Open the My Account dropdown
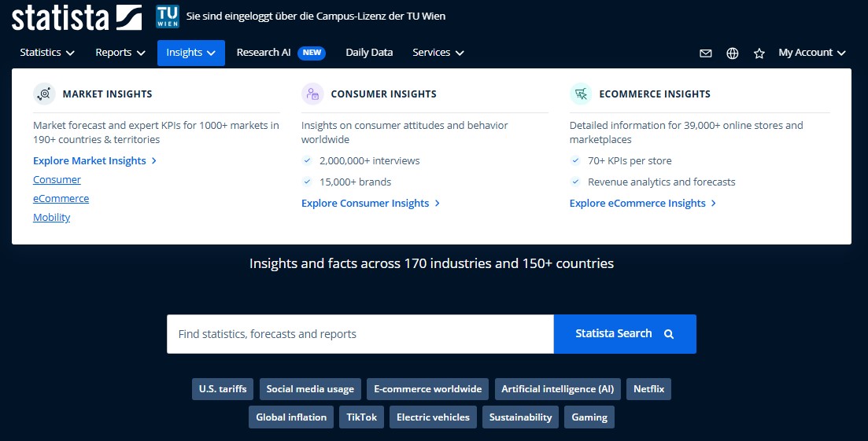This screenshot has height=441, width=868. tap(812, 53)
